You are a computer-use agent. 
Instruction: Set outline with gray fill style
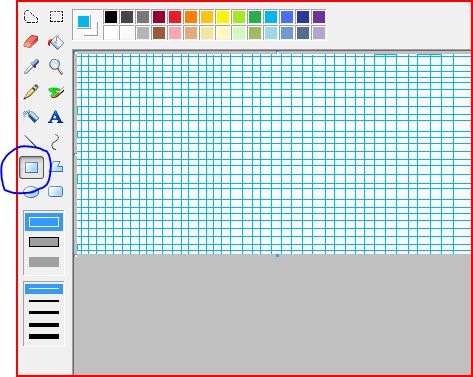[44, 242]
